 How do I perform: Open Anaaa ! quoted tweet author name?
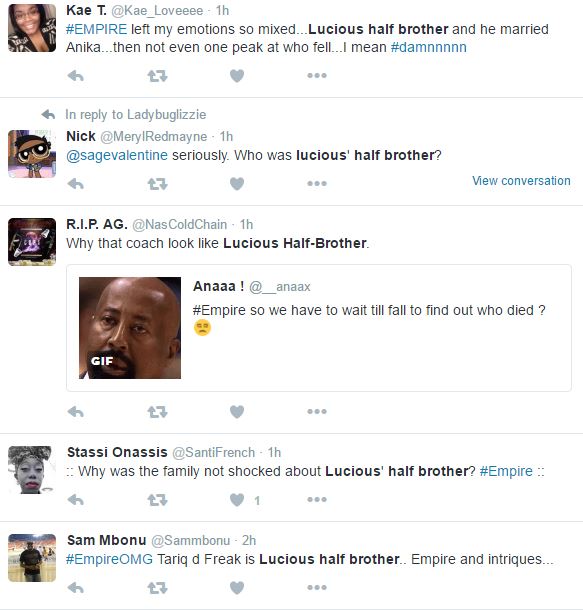click(219, 287)
